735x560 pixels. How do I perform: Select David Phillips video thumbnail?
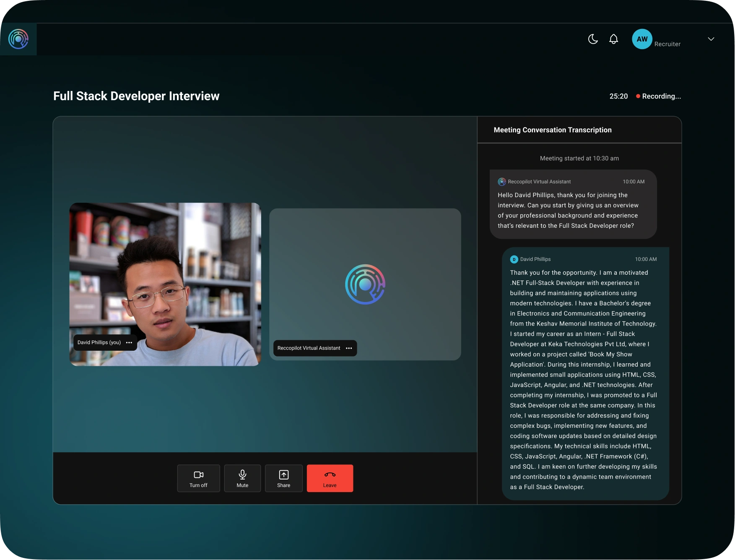pyautogui.click(x=165, y=284)
